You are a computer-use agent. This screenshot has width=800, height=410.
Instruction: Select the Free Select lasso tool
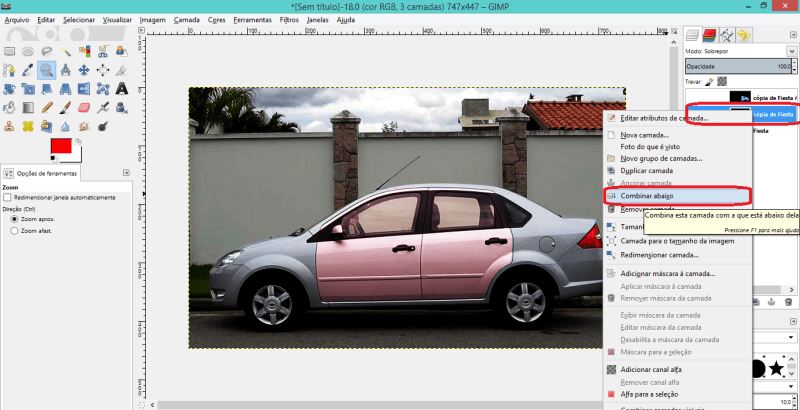[x=47, y=51]
